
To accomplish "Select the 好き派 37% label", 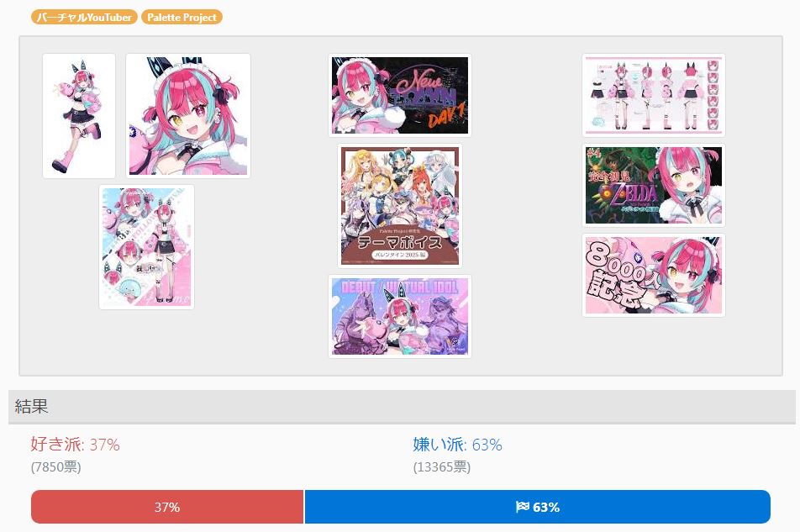I will [x=75, y=445].
